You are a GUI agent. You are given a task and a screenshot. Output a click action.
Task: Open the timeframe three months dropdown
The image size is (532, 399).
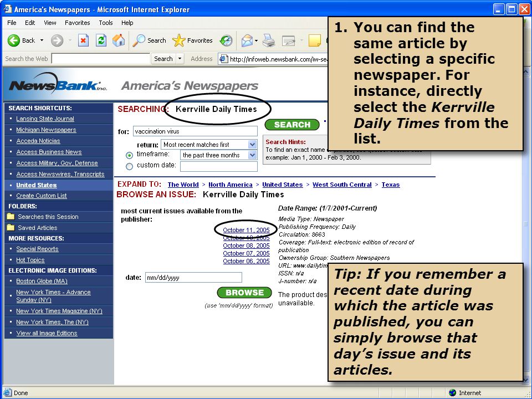252,155
